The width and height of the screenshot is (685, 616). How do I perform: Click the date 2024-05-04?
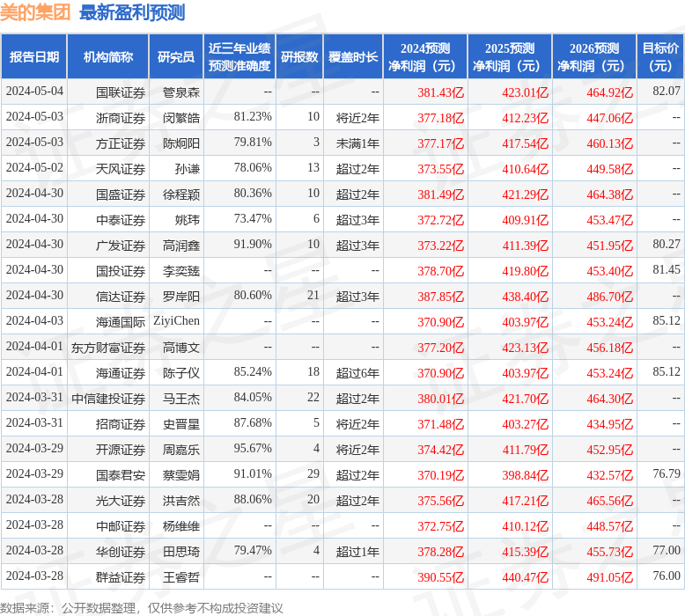(34, 91)
